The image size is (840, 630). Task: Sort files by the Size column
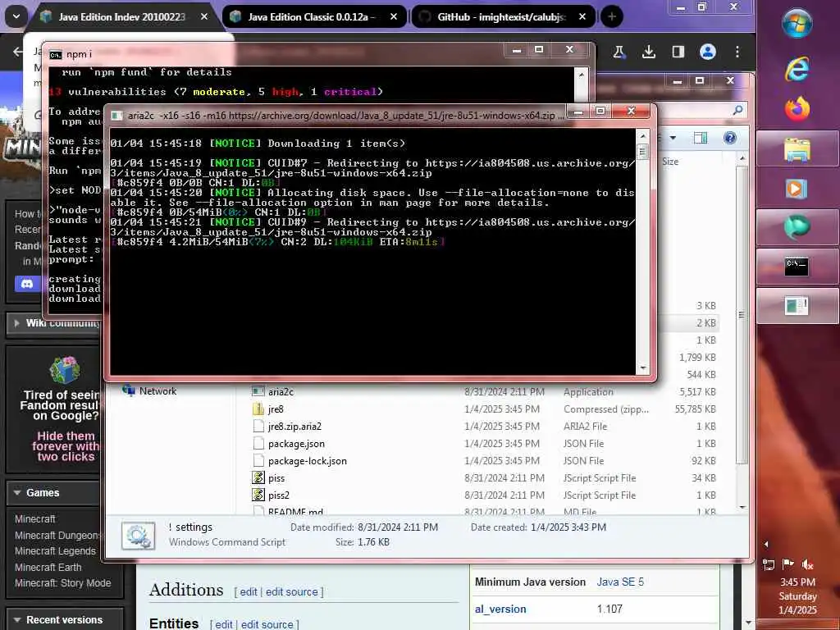coord(670,162)
